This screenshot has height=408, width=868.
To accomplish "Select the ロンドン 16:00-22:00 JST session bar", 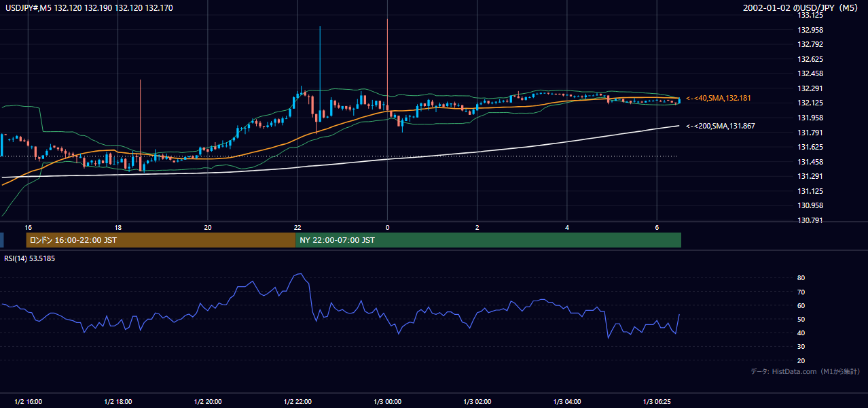I will [x=161, y=240].
